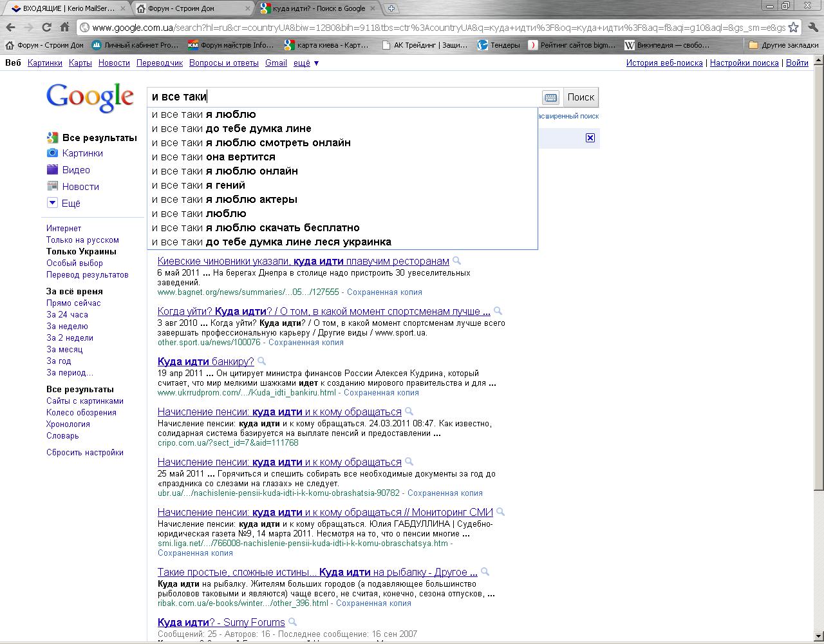
Task: Pick suggestion 'и все таки я люблю скачать бесплатно'
Action: pyautogui.click(x=342, y=228)
